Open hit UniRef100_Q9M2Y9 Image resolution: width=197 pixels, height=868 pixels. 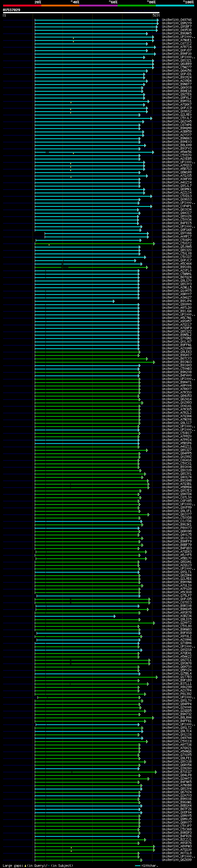[x=177, y=23]
